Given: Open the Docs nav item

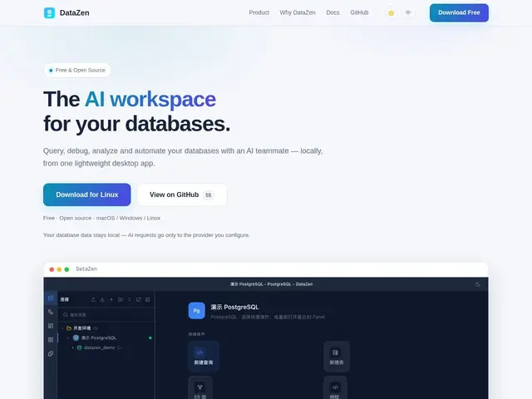Looking at the screenshot, I should pyautogui.click(x=332, y=12).
